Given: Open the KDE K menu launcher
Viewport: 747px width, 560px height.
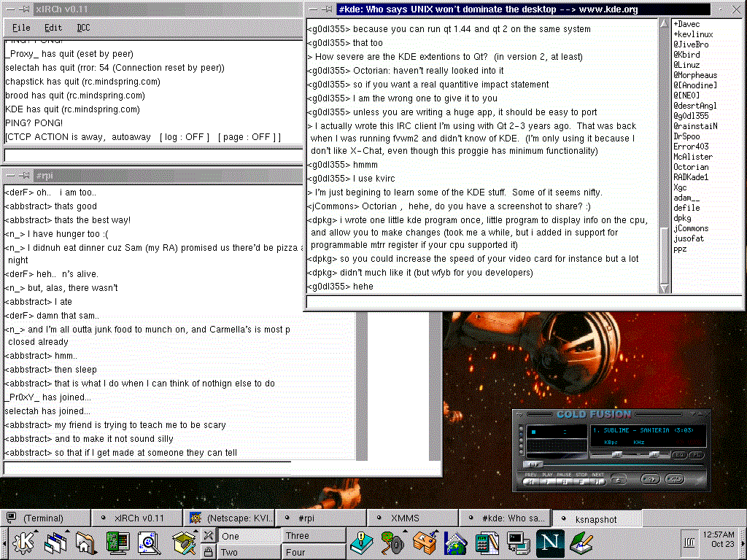Looking at the screenshot, I should click(x=24, y=542).
